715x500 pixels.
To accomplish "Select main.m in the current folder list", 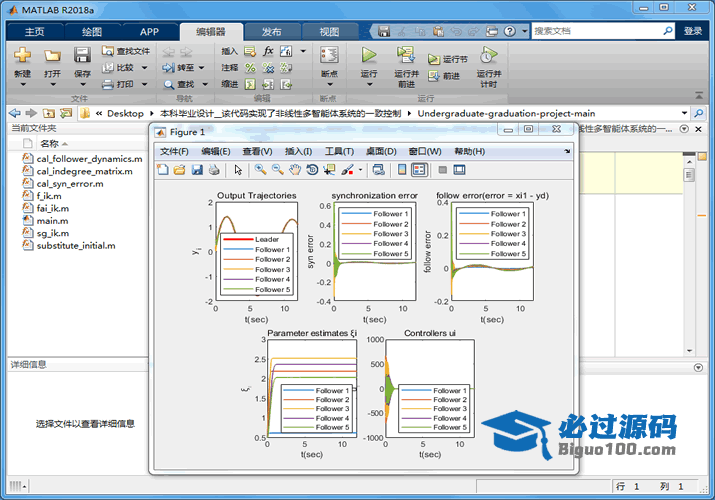I will coord(52,221).
